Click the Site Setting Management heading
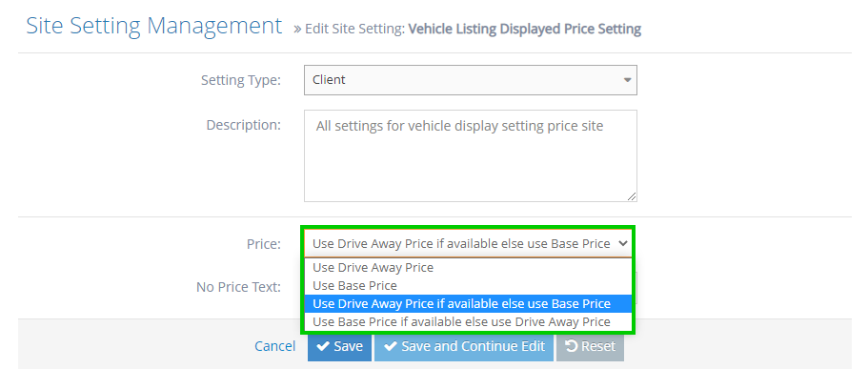 click(x=154, y=26)
